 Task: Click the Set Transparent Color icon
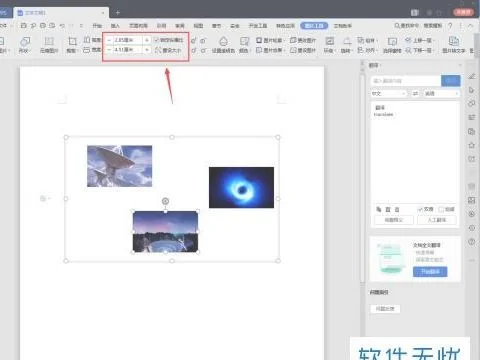tap(224, 41)
